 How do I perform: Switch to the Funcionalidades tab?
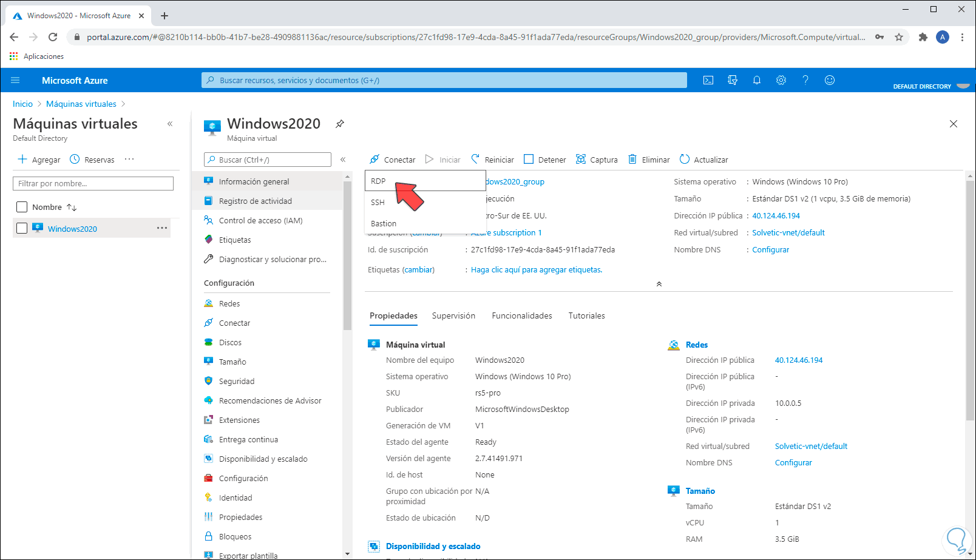pyautogui.click(x=522, y=315)
